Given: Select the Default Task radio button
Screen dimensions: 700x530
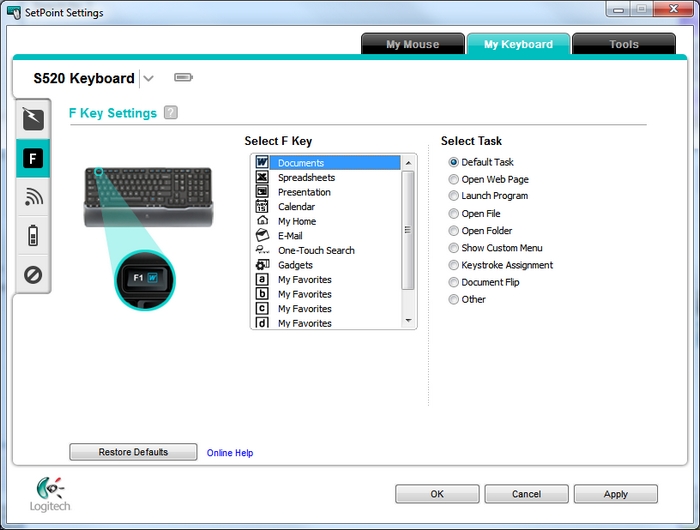Looking at the screenshot, I should tap(454, 162).
